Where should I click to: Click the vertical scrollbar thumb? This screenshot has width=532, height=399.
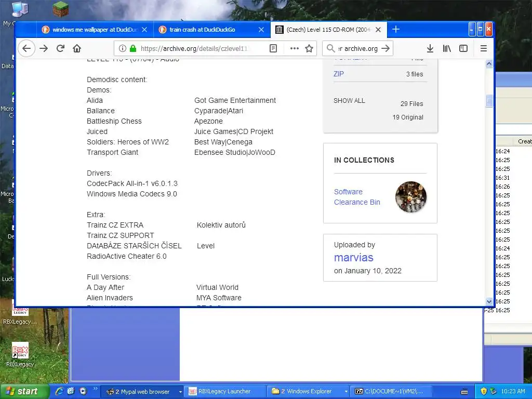[x=489, y=101]
